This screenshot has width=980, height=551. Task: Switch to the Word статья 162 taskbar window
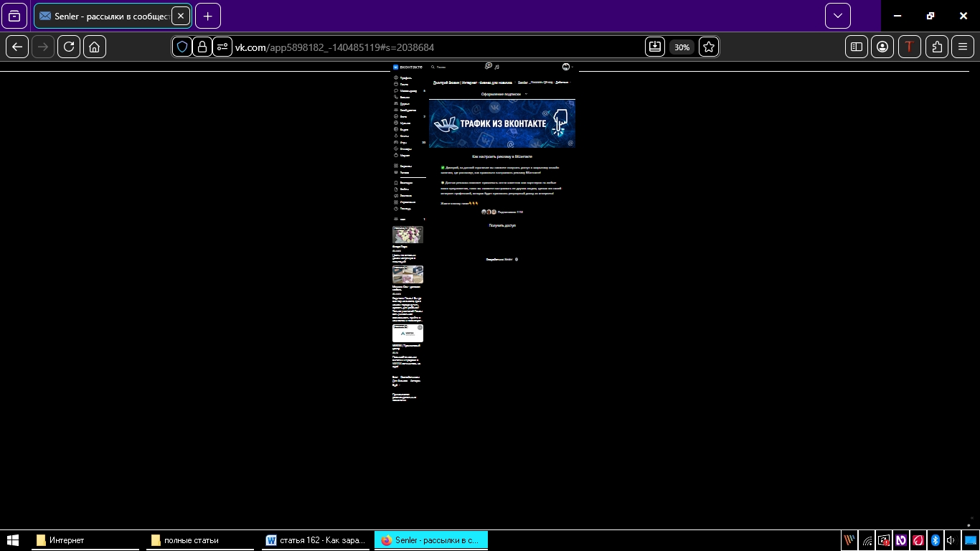pos(316,540)
